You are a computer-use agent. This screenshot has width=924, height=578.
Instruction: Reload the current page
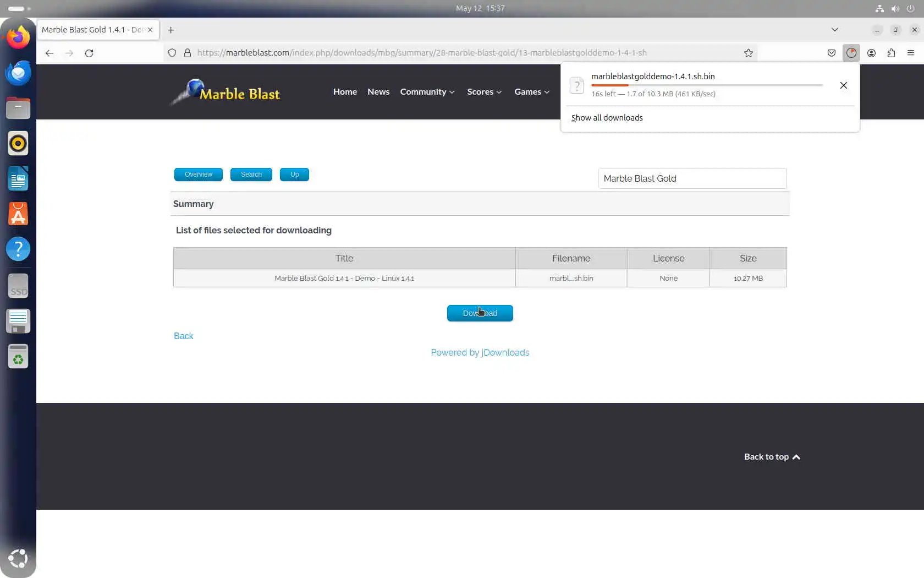pyautogui.click(x=89, y=53)
